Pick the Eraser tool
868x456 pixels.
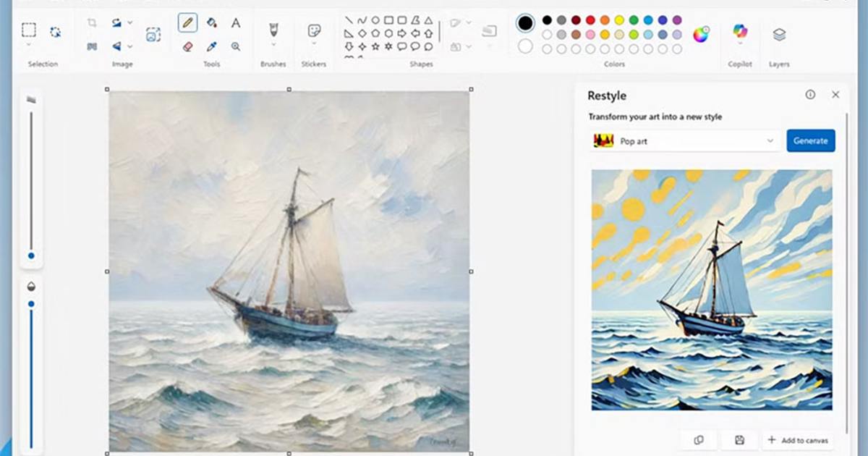pyautogui.click(x=188, y=46)
